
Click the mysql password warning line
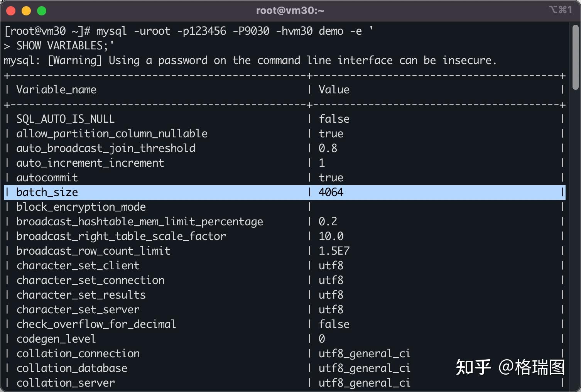(x=250, y=60)
